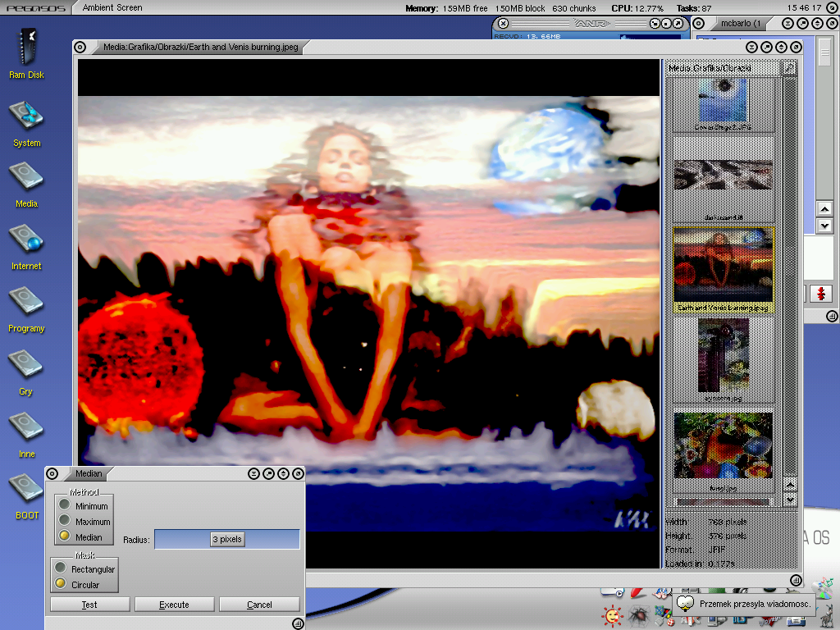Click the thumbnail browser vertical scrollbar
Viewport: 840px width, 630px height.
click(x=790, y=277)
